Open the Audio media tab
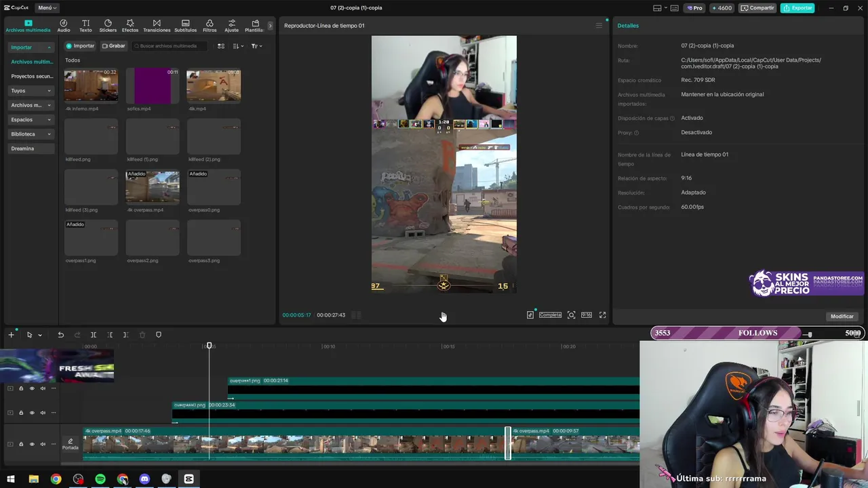The image size is (868, 488). tap(64, 26)
